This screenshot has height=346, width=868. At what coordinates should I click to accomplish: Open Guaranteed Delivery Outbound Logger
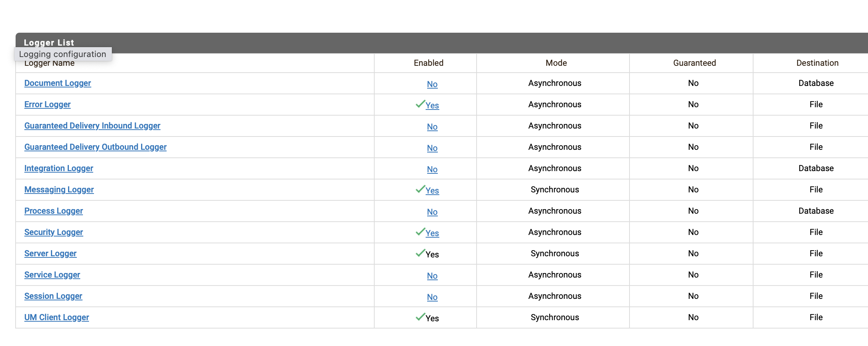click(x=95, y=147)
